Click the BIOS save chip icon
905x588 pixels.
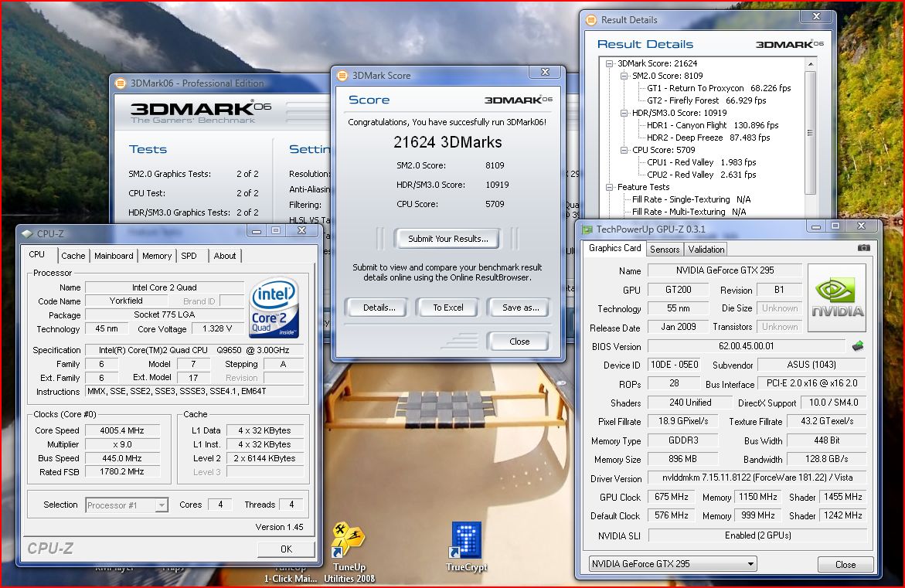[x=858, y=346]
